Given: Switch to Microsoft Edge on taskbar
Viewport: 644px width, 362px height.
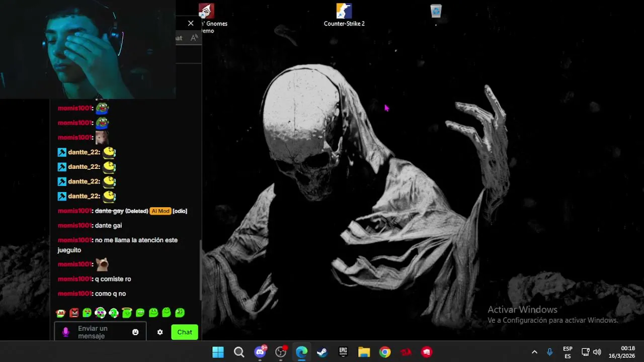Looking at the screenshot, I should tap(301, 352).
